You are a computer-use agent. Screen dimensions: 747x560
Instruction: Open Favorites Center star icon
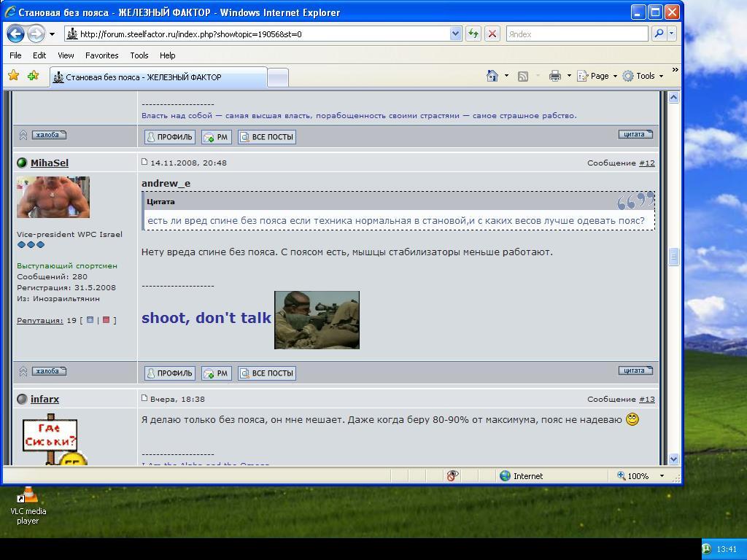[x=13, y=75]
